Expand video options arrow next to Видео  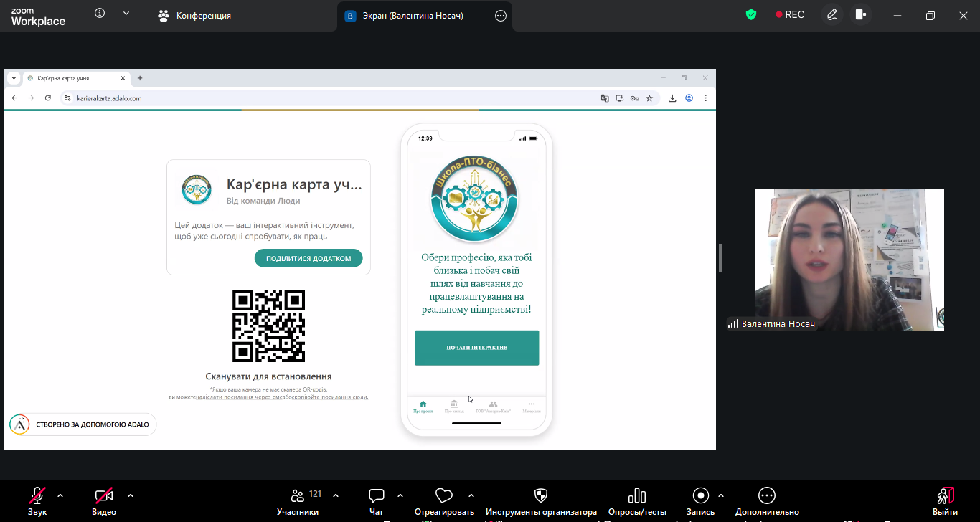point(131,495)
